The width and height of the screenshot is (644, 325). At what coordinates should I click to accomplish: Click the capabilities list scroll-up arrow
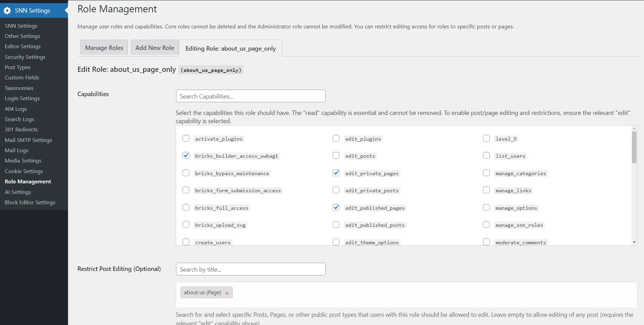[634, 129]
